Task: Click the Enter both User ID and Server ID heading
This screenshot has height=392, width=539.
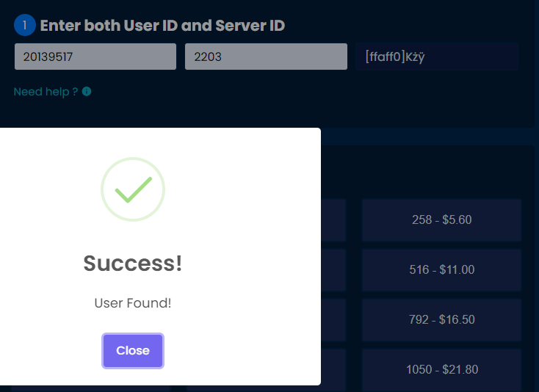Action: click(162, 26)
